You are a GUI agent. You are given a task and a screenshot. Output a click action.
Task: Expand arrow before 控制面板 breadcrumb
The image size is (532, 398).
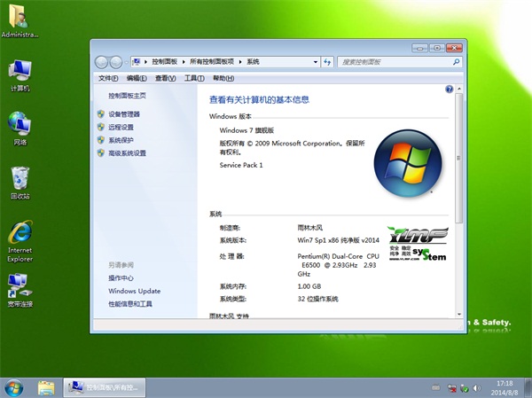point(146,62)
